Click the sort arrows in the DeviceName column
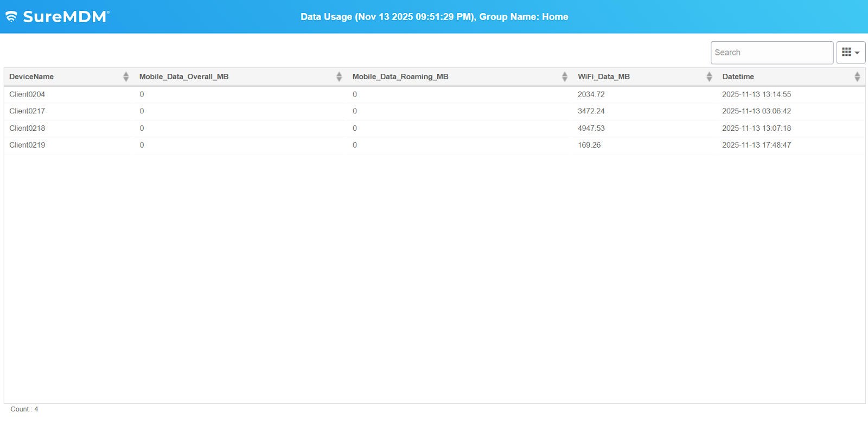The height and width of the screenshot is (425, 868). point(126,77)
